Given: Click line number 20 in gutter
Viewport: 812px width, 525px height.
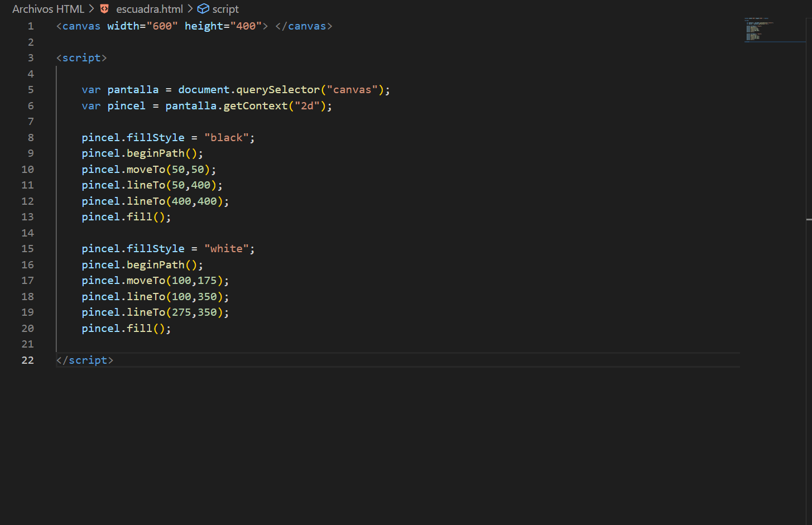Looking at the screenshot, I should [27, 329].
